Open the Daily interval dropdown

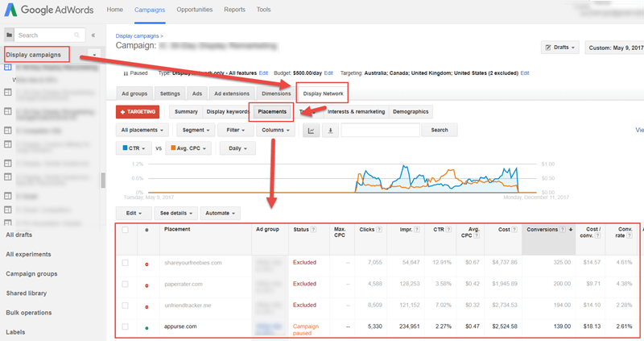[237, 148]
